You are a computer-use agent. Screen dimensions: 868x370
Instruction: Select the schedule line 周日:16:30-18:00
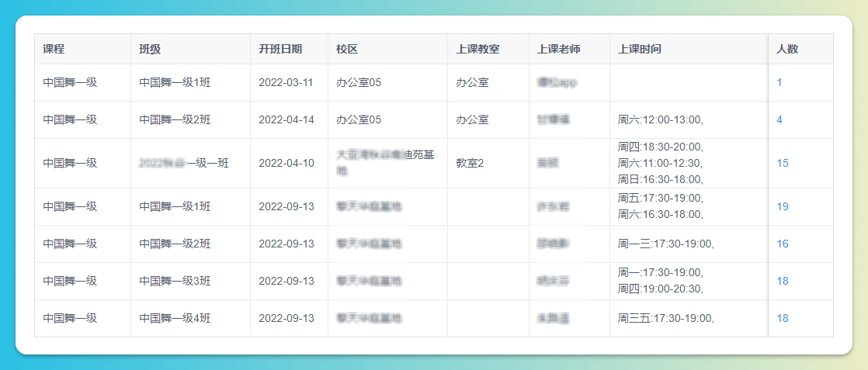click(661, 179)
